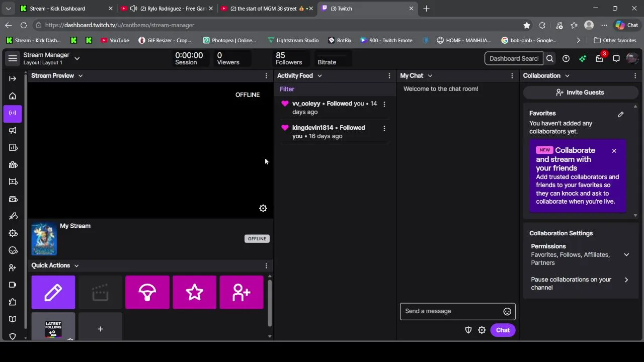The image size is (644, 362).
Task: Click the add-user quick action tile
Action: [242, 292]
